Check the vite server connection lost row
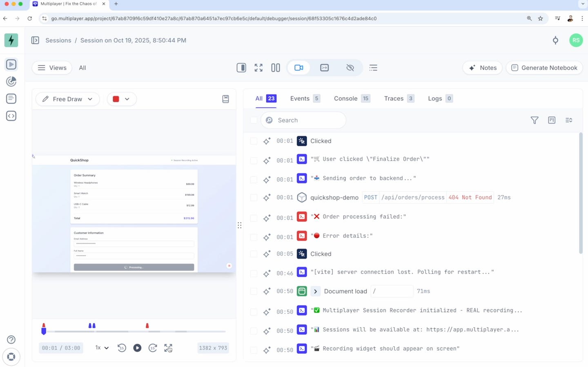 pos(254,274)
